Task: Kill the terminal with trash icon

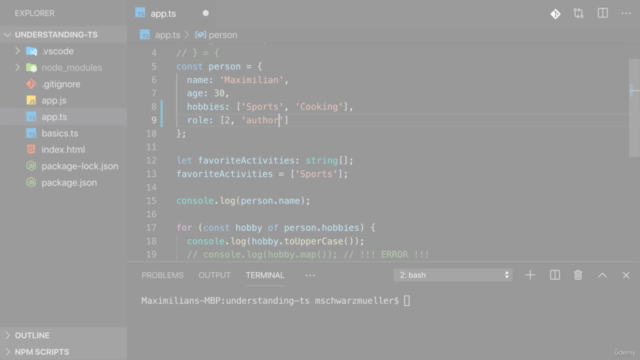Action: (x=578, y=275)
